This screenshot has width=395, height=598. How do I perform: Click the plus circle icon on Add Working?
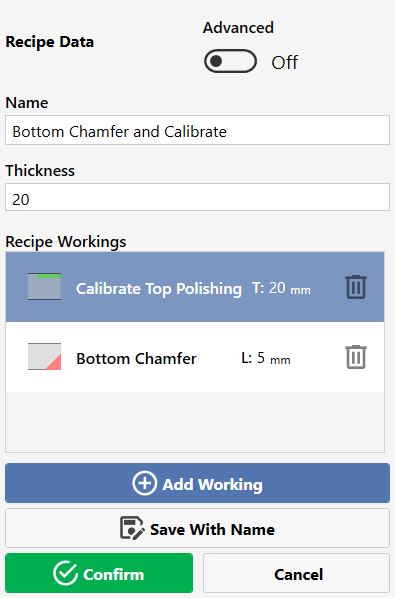(145, 483)
